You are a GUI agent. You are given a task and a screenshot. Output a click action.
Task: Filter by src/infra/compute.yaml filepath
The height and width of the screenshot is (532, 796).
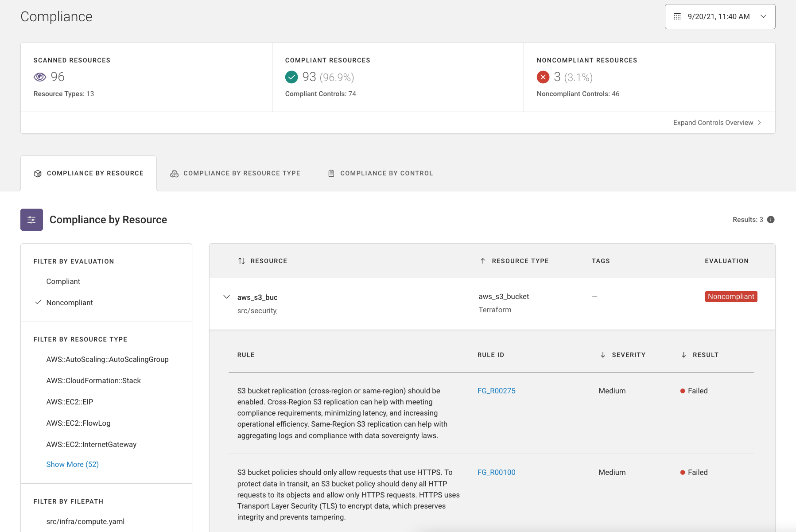click(x=85, y=521)
